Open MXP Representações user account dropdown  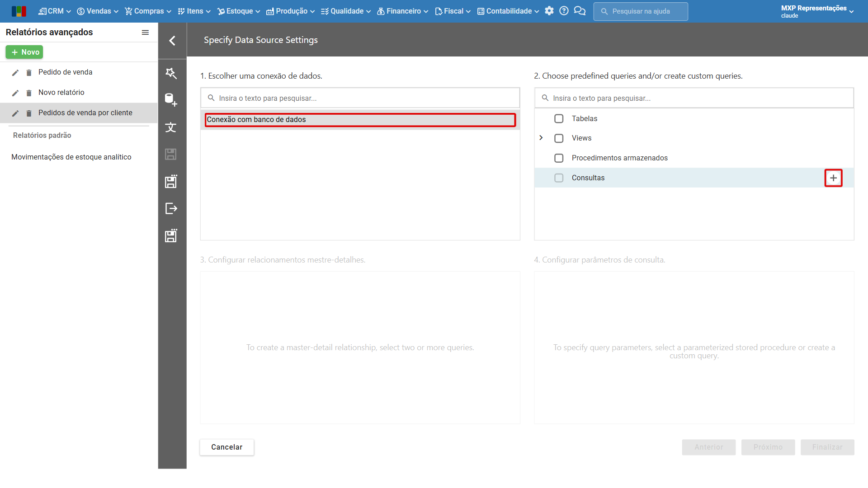point(817,11)
